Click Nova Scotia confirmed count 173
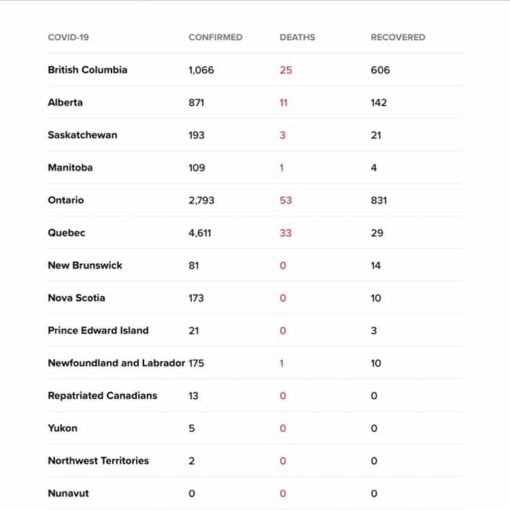This screenshot has height=510, width=510. [x=196, y=298]
